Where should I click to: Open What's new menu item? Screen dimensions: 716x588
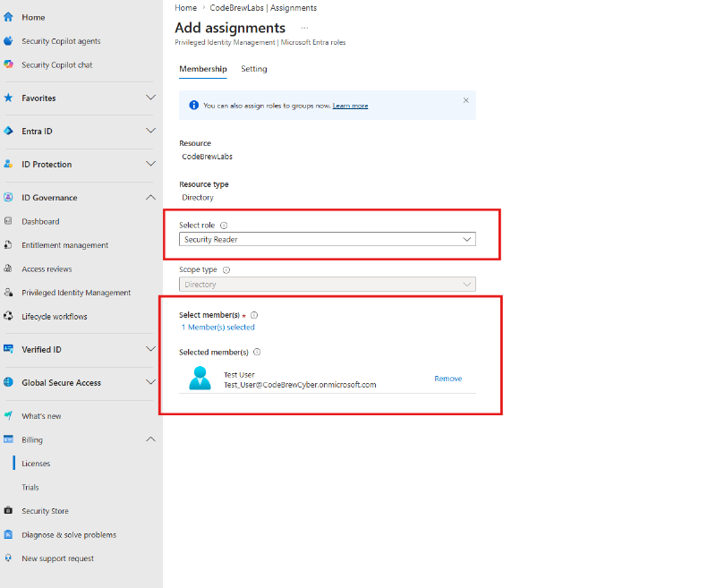pos(41,416)
